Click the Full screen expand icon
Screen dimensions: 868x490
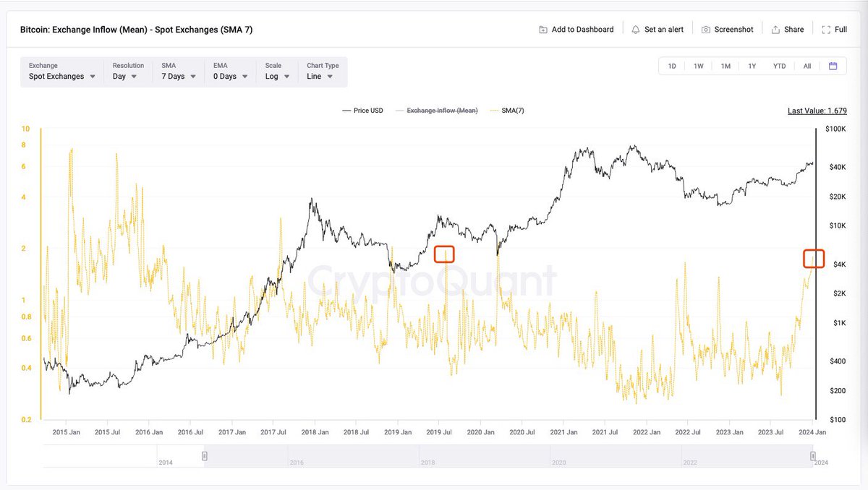click(x=826, y=30)
